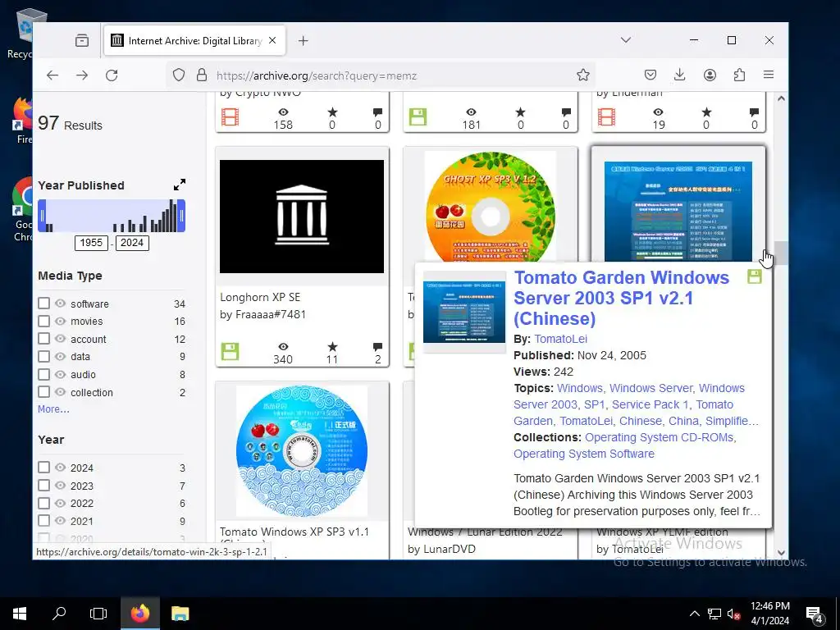
Task: Open the Longhorn XP SE thumbnail
Action: pyautogui.click(x=302, y=217)
